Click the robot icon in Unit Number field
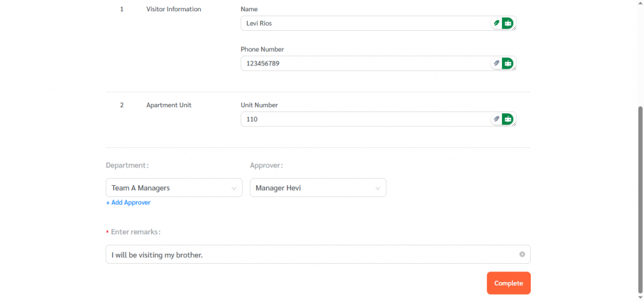 [508, 119]
